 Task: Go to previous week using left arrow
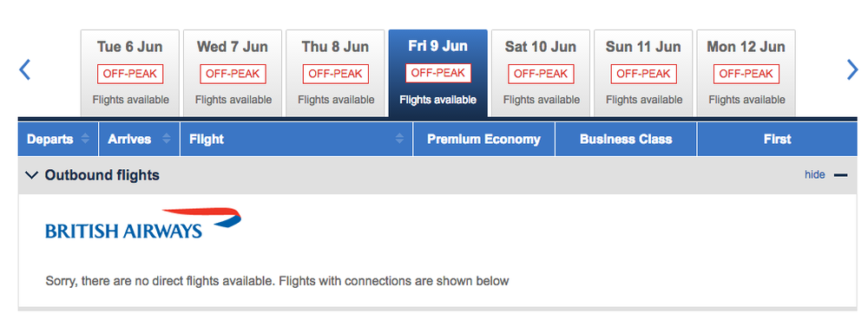click(24, 70)
